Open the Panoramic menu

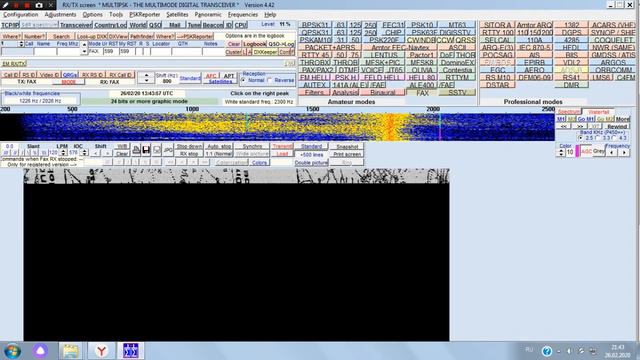coord(208,14)
